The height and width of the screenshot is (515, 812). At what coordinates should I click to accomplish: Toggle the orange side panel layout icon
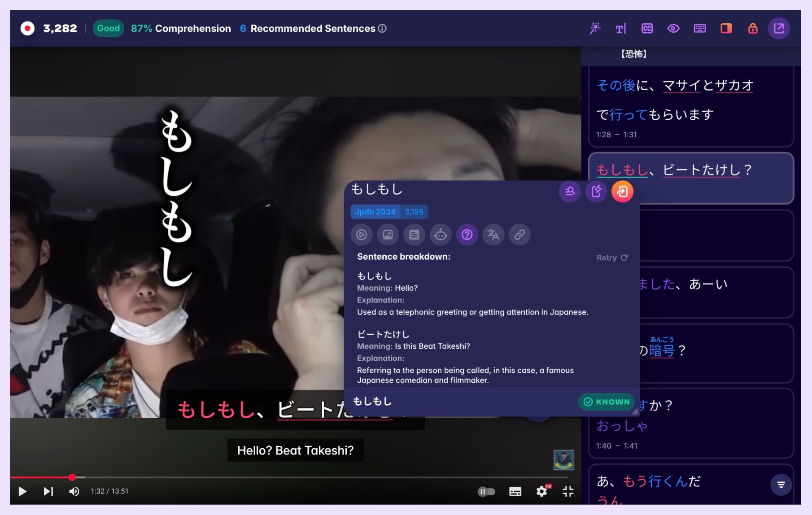click(x=726, y=29)
